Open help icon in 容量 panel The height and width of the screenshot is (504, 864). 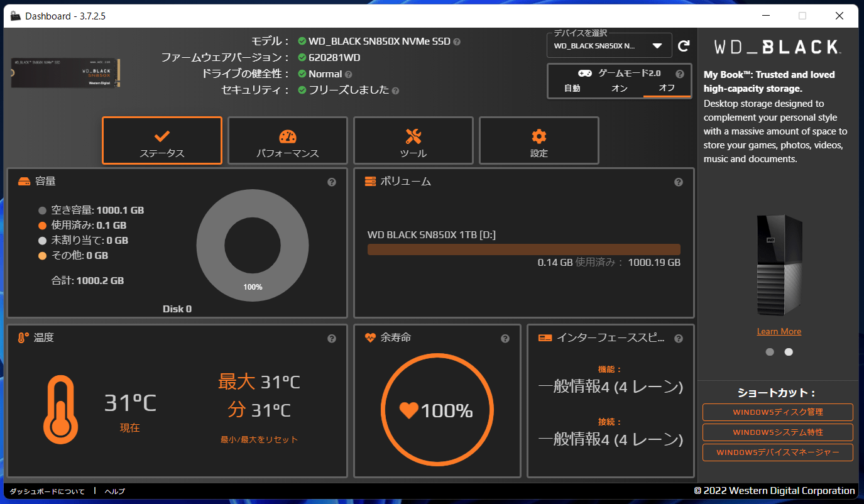332,182
